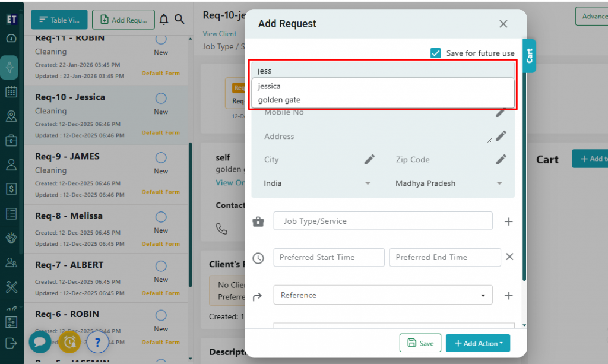Select the Req-9 JAMES status circle

(x=161, y=157)
